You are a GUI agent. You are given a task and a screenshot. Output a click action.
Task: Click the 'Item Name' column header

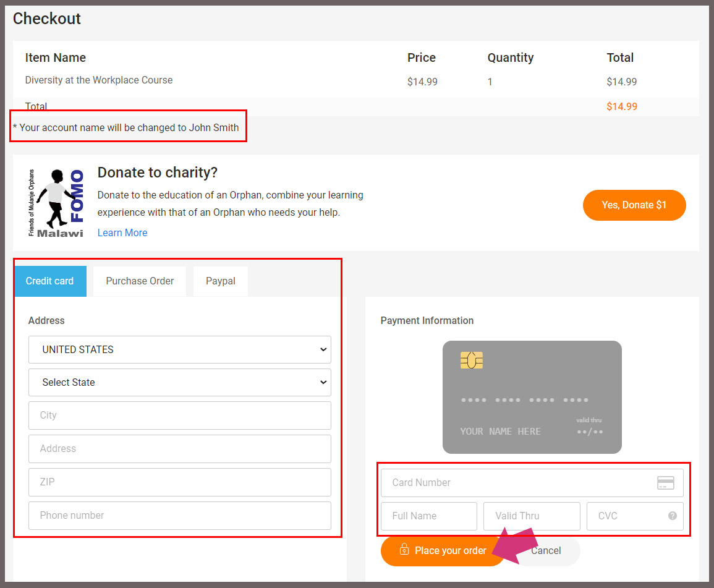[x=55, y=58]
